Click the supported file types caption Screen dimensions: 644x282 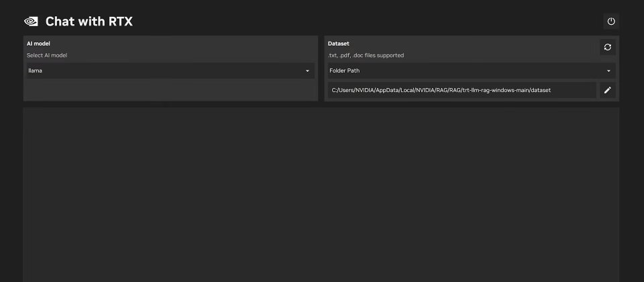(x=366, y=55)
